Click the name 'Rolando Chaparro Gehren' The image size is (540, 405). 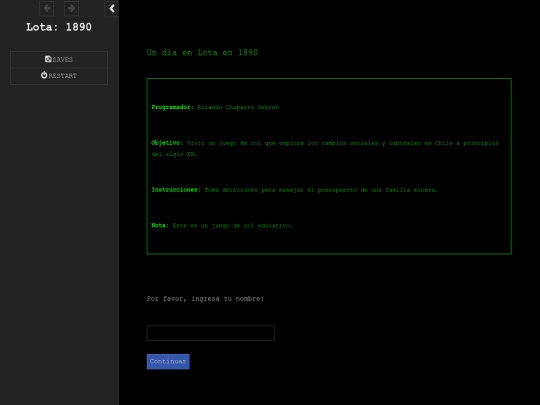point(238,107)
